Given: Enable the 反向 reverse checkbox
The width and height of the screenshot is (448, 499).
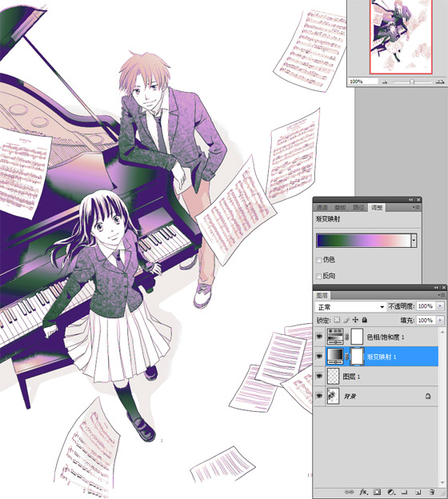Looking at the screenshot, I should click(x=318, y=276).
